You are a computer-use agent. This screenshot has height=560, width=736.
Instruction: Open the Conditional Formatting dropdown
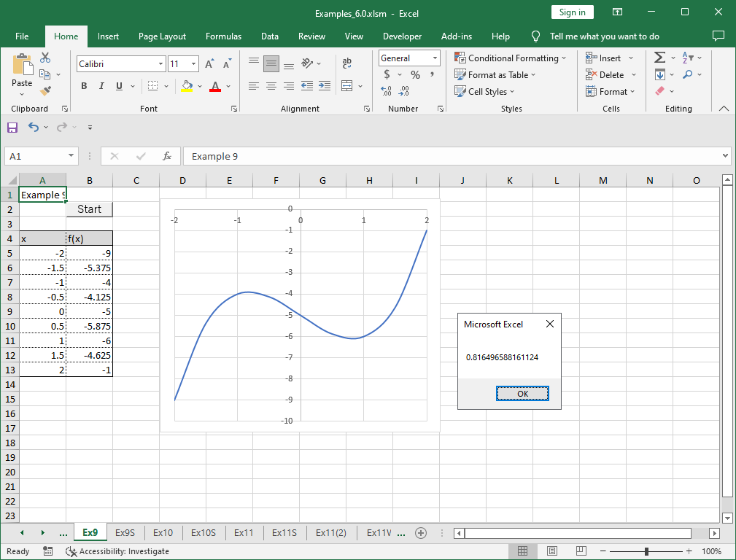510,58
